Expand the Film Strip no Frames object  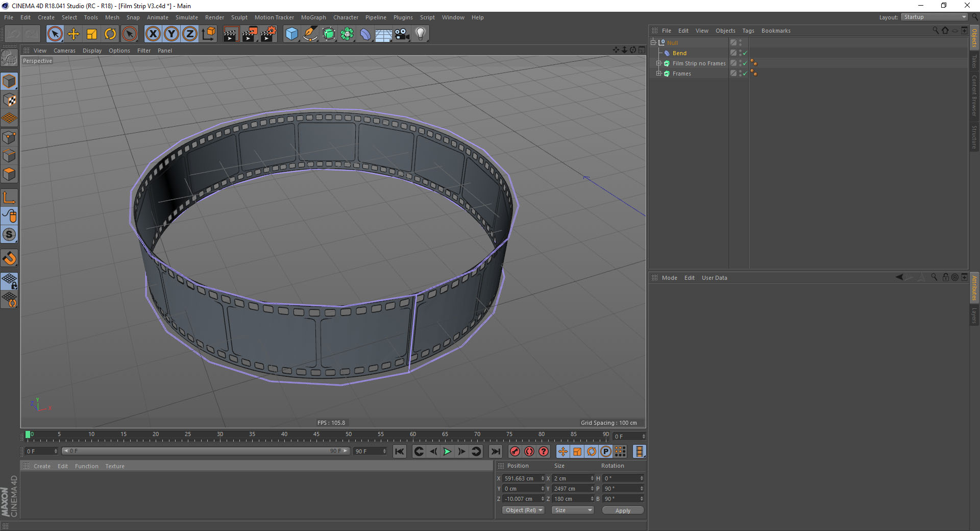click(658, 63)
